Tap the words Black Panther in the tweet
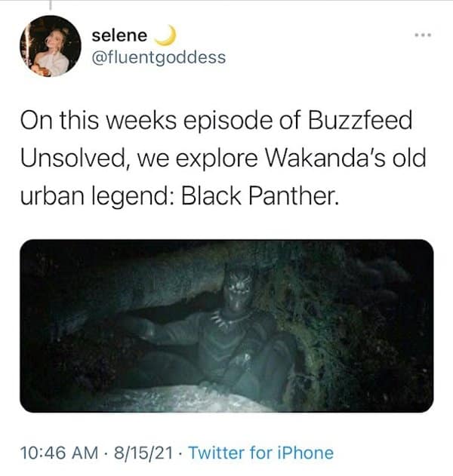453x476 pixels. pyautogui.click(x=260, y=196)
